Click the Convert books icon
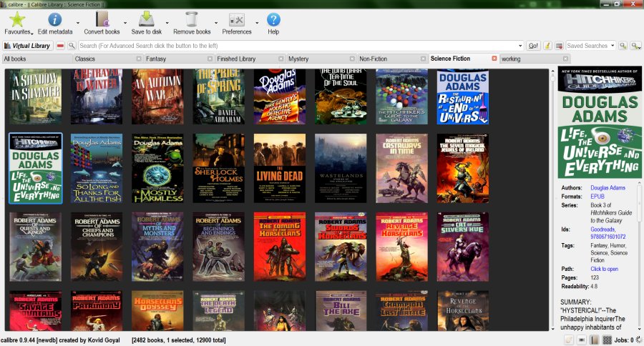Viewport: 644px width, 346px height. (x=102, y=20)
